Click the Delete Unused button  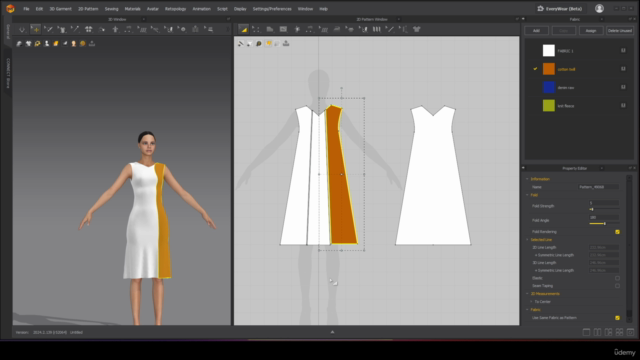(x=620, y=31)
